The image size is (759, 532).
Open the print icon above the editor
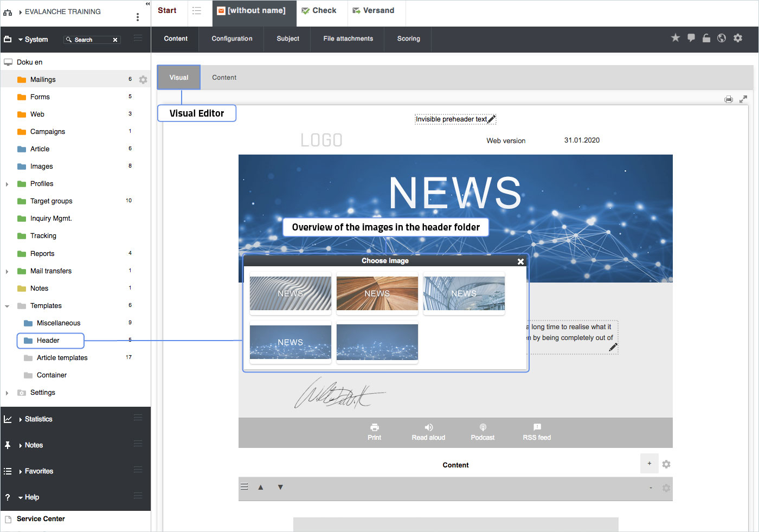point(729,99)
